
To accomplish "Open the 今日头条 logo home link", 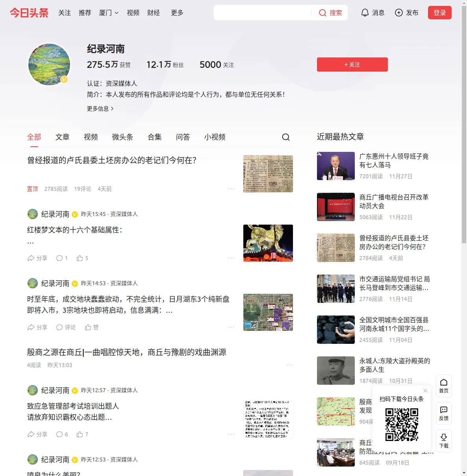I will [29, 13].
